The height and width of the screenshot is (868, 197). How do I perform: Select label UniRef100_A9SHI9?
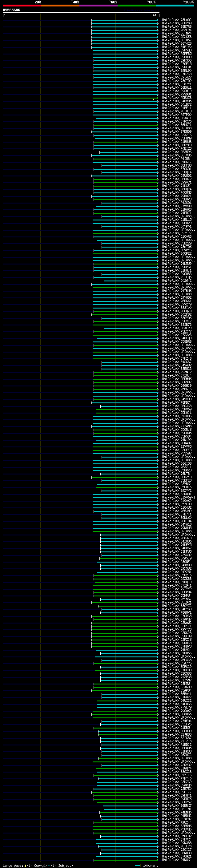pos(176,91)
